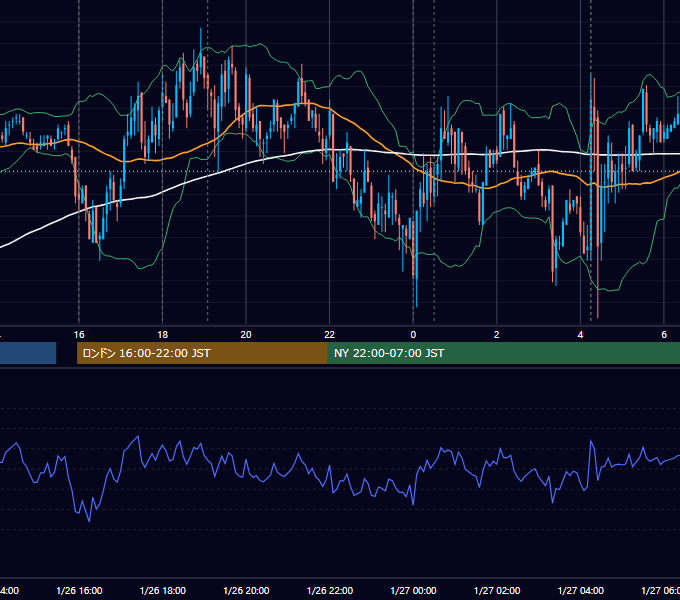Click the 2 hour label on upper time axis
680x600 pixels.
tap(497, 335)
